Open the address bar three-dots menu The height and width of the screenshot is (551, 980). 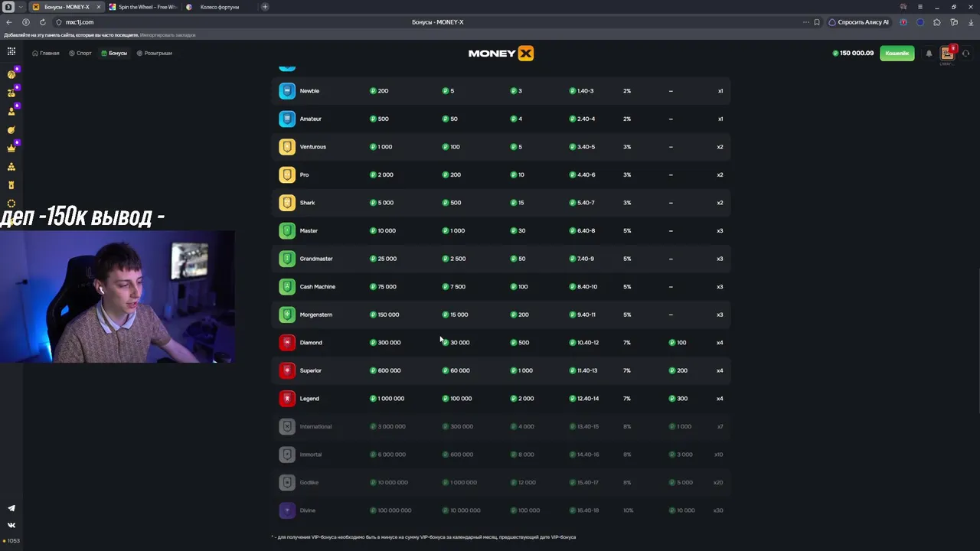point(805,22)
